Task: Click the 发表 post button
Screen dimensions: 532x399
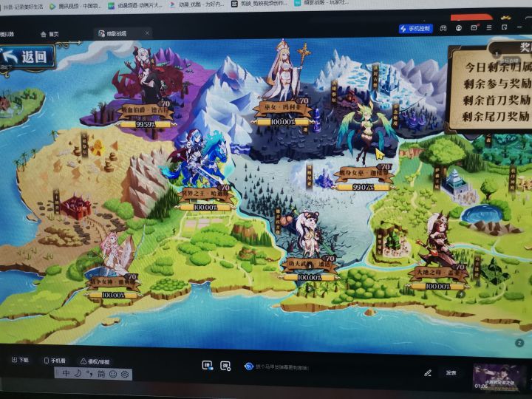Action: [451, 373]
